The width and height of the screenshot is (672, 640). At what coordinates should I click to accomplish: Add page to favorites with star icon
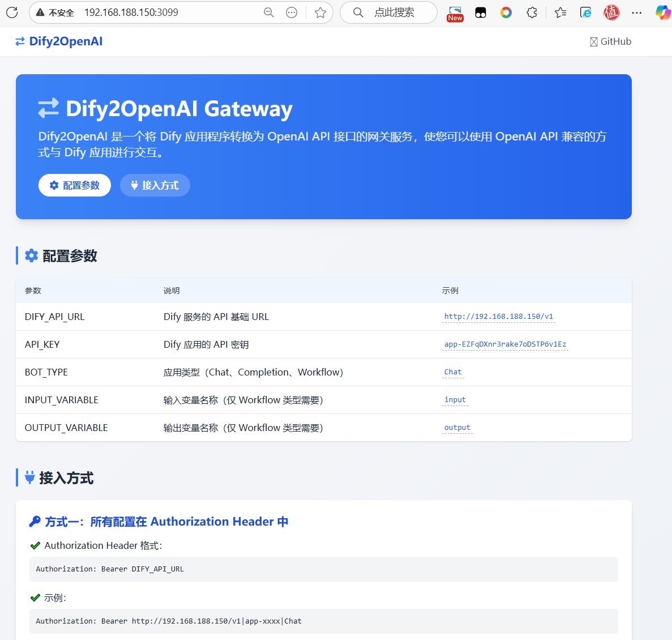click(320, 12)
